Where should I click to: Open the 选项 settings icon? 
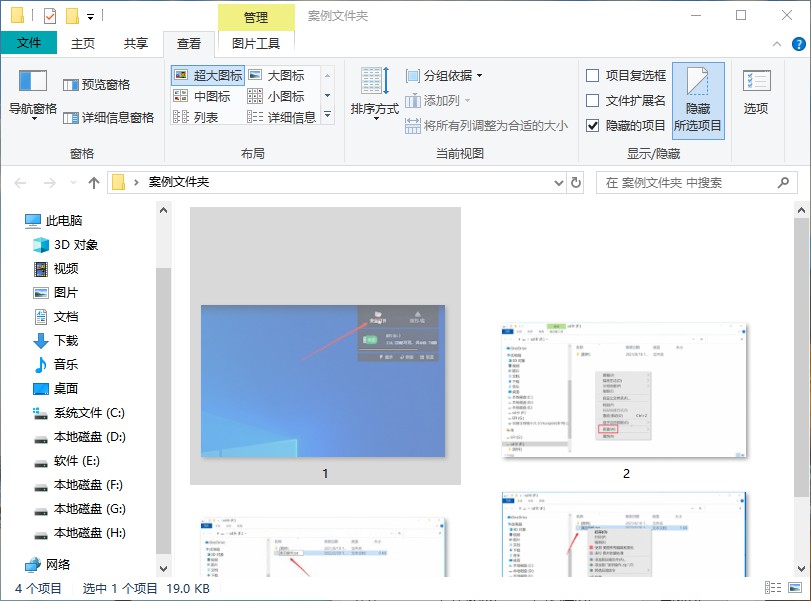click(x=756, y=95)
